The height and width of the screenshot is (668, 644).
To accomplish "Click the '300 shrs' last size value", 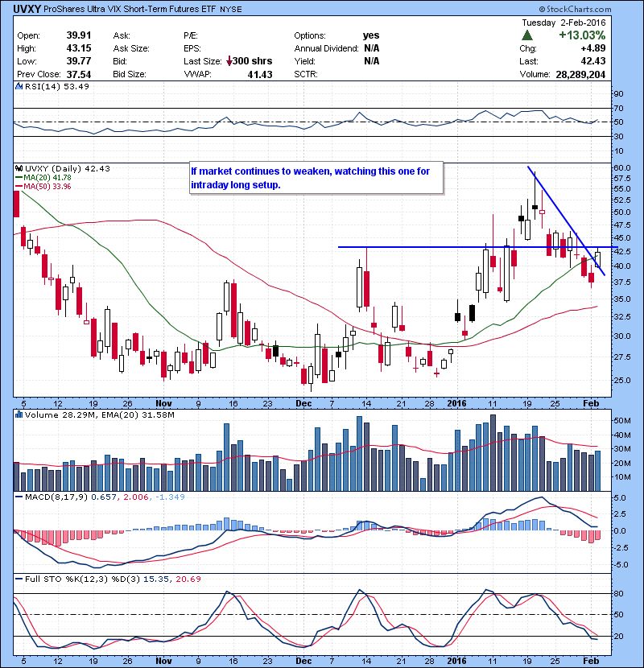I will 252,61.
